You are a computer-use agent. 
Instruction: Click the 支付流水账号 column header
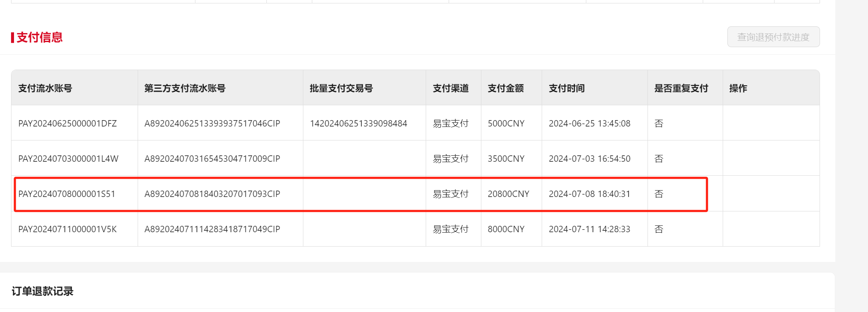tap(45, 88)
